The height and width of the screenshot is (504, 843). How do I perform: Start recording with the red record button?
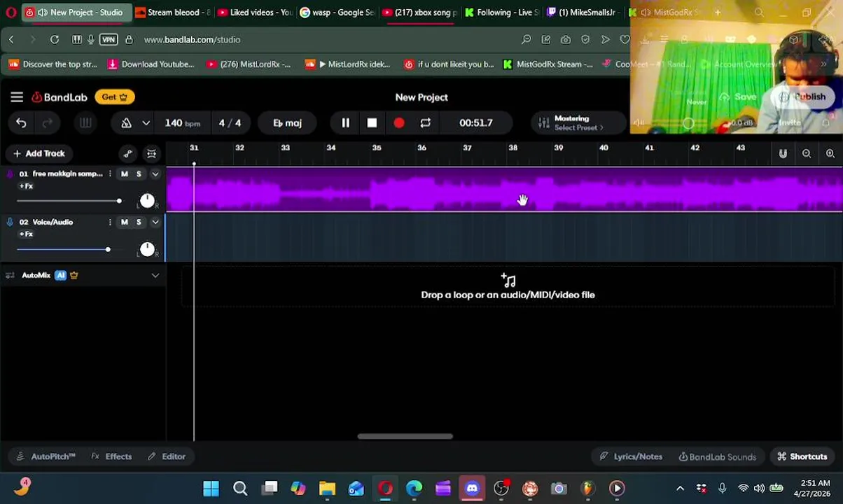coord(398,123)
